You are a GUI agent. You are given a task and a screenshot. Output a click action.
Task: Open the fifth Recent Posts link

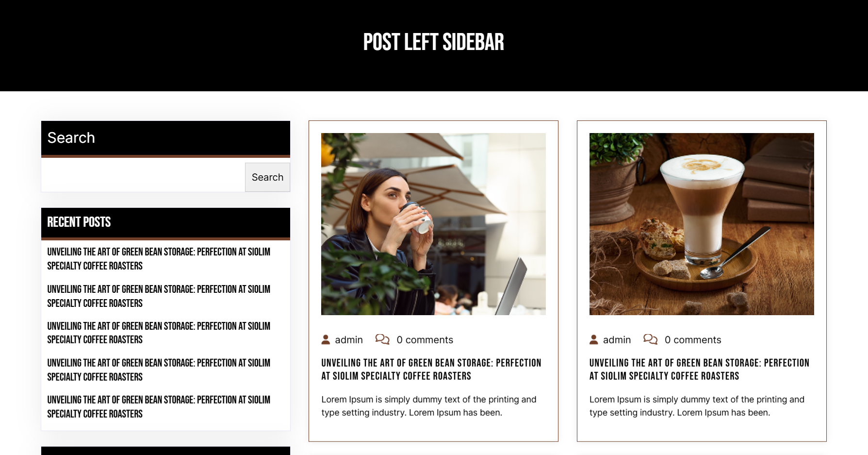click(159, 407)
